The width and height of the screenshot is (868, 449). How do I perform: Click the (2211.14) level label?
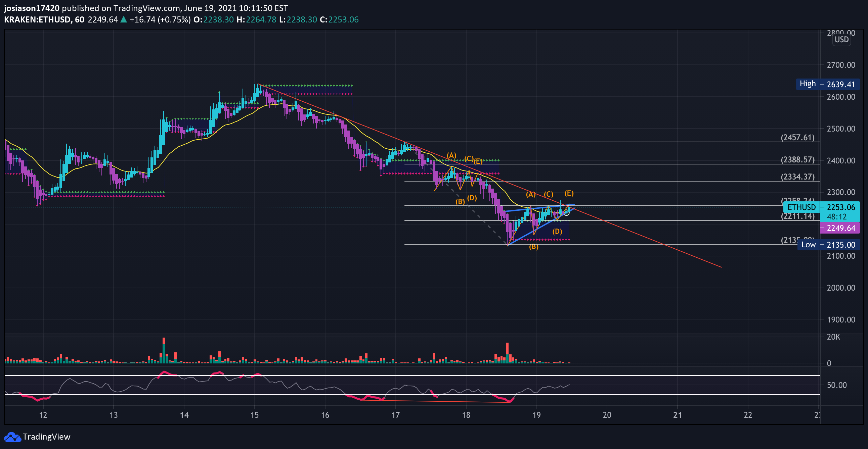click(x=797, y=216)
